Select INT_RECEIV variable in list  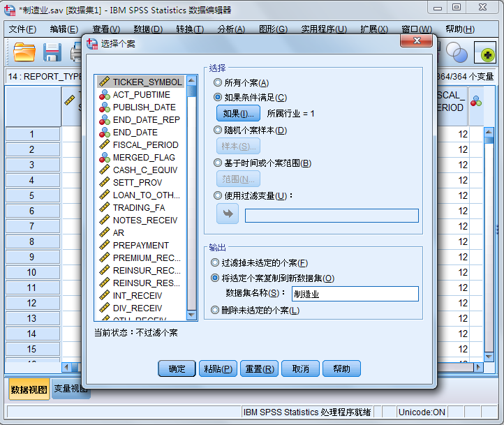(140, 295)
